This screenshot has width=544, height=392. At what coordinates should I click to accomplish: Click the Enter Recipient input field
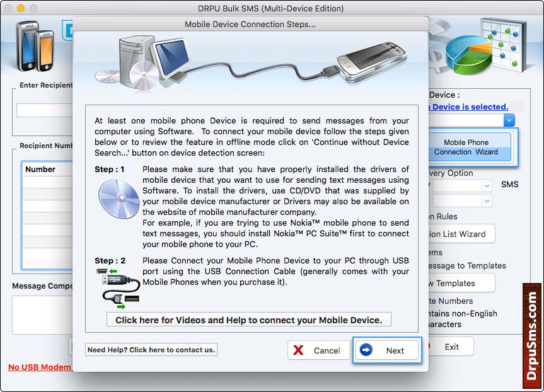[44, 110]
